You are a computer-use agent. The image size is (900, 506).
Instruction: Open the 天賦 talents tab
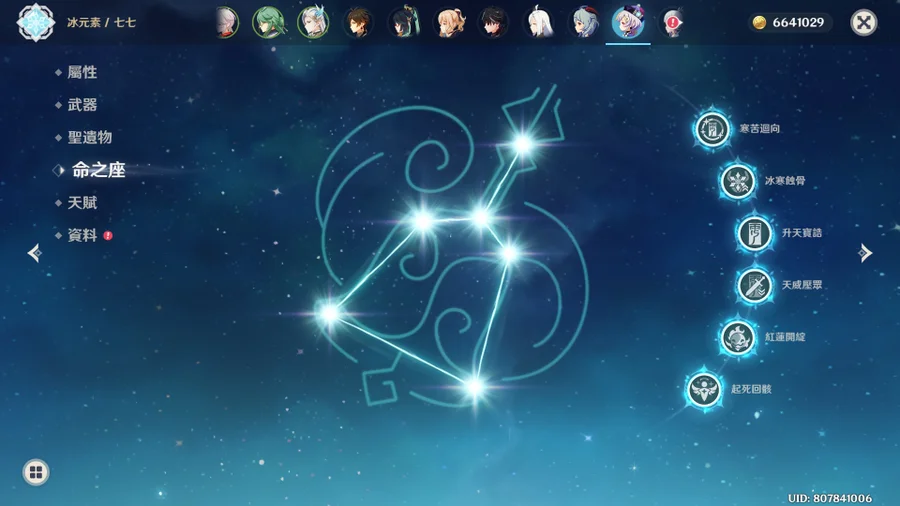82,203
